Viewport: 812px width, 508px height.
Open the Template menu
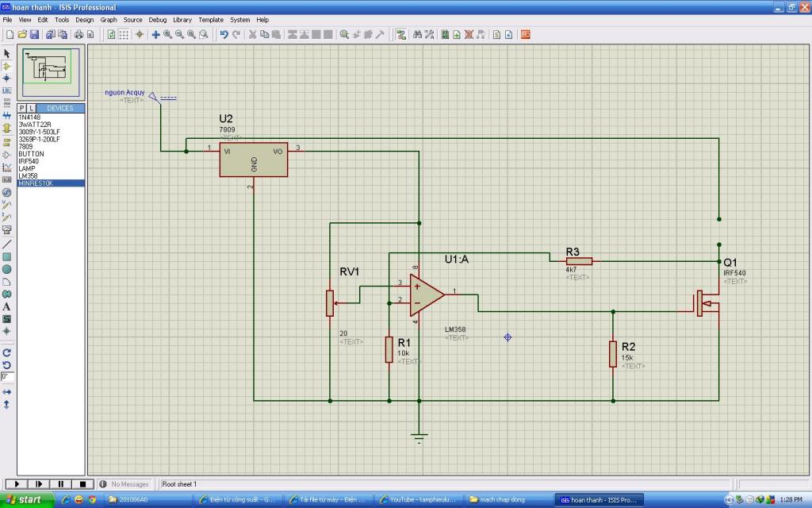[211, 20]
